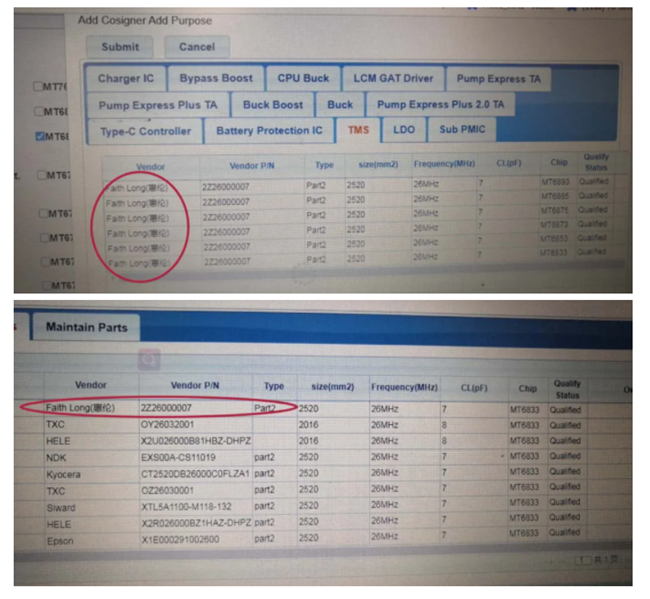Screen dimensions: 650x599
Task: Open the LCM GAT Driver tab
Action: [393, 78]
